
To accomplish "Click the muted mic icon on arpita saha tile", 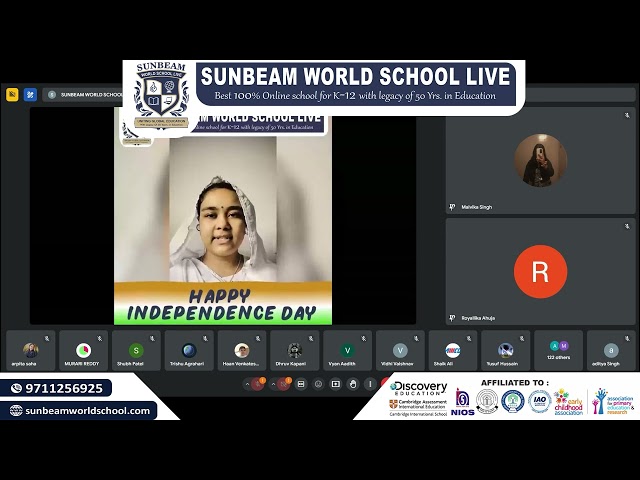I will pos(47,338).
